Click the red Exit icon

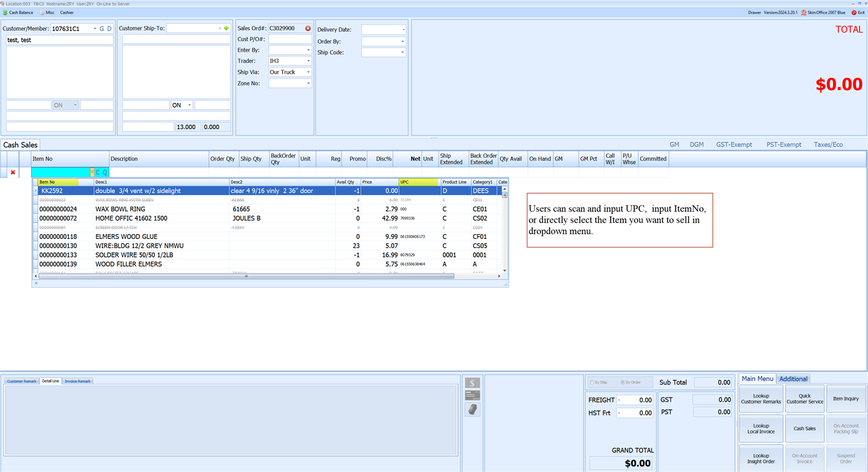pyautogui.click(x=854, y=13)
